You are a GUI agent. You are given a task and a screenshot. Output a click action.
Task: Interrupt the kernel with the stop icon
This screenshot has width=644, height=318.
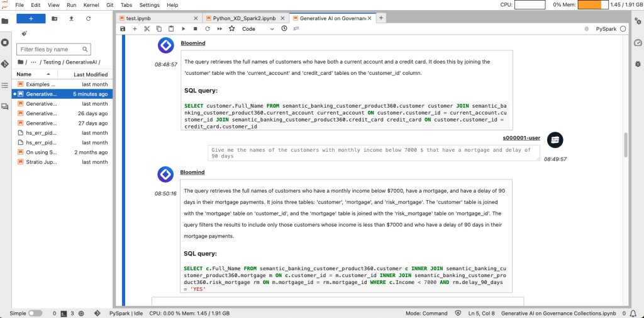click(195, 29)
